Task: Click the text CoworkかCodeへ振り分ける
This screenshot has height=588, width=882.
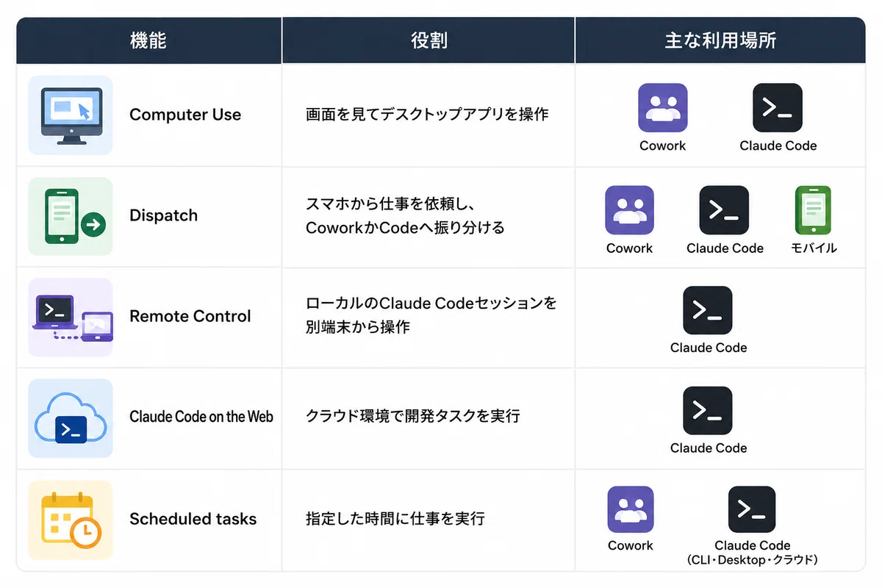Action: [x=405, y=228]
